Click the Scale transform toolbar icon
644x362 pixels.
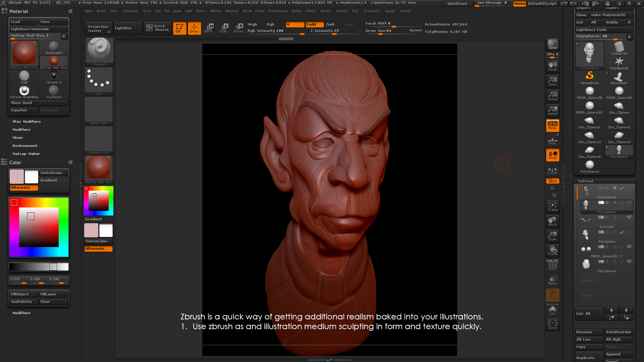click(x=223, y=28)
